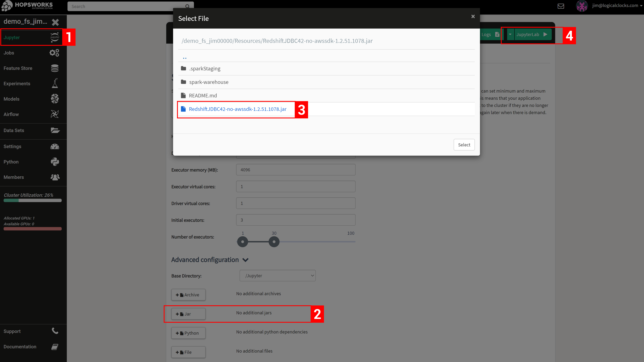
Task: Click the Select button to confirm file
Action: 464,145
